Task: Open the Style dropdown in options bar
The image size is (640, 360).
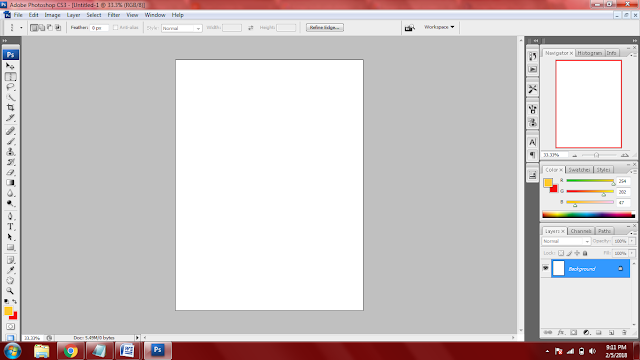Action: [x=182, y=28]
